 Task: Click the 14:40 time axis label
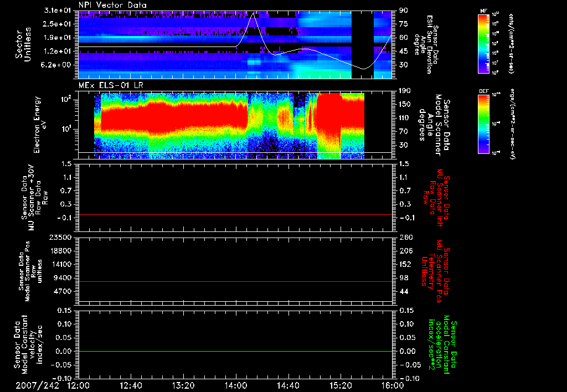click(288, 385)
